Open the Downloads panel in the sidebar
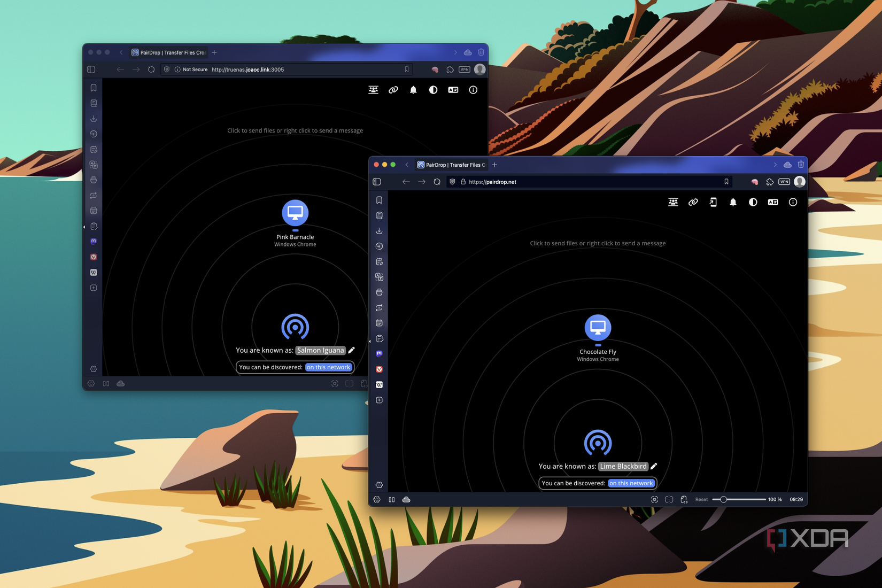This screenshot has height=588, width=882. pos(379,230)
